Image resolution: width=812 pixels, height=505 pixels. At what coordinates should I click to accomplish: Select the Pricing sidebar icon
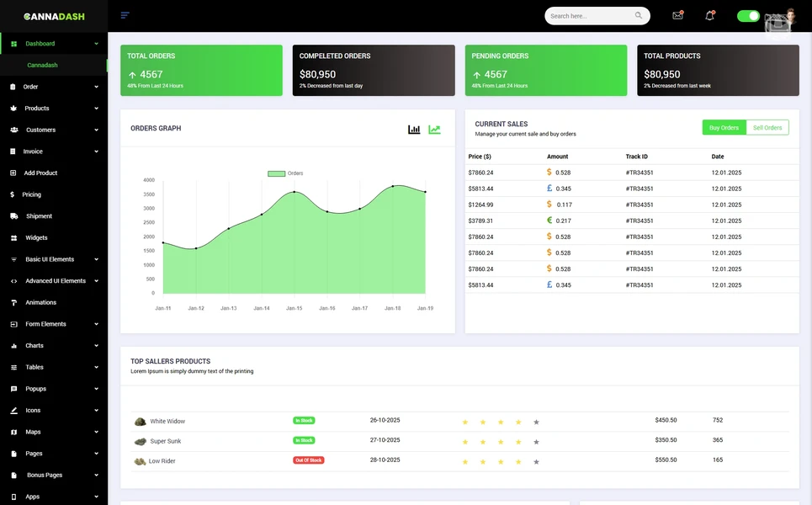point(12,194)
